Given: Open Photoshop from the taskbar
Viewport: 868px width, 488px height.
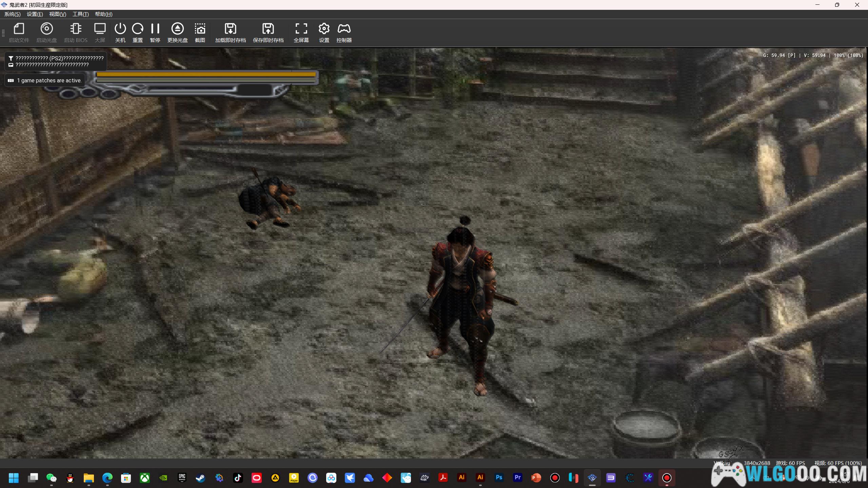Looking at the screenshot, I should pyautogui.click(x=499, y=477).
